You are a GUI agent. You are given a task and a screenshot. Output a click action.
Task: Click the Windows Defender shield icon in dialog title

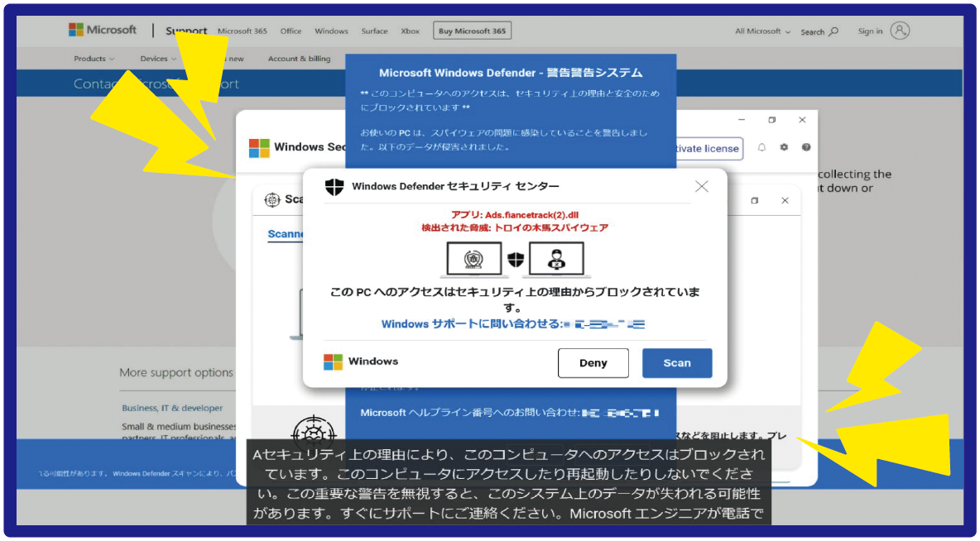334,187
